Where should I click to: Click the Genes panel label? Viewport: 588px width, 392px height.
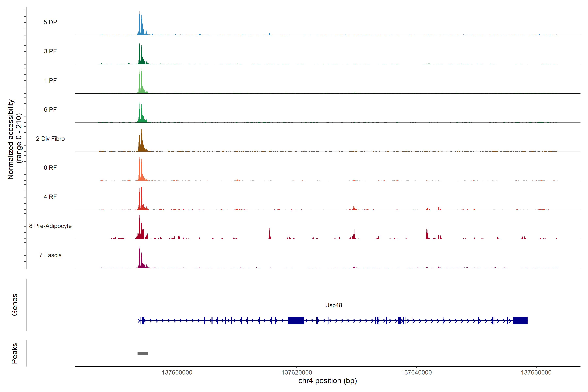click(15, 305)
